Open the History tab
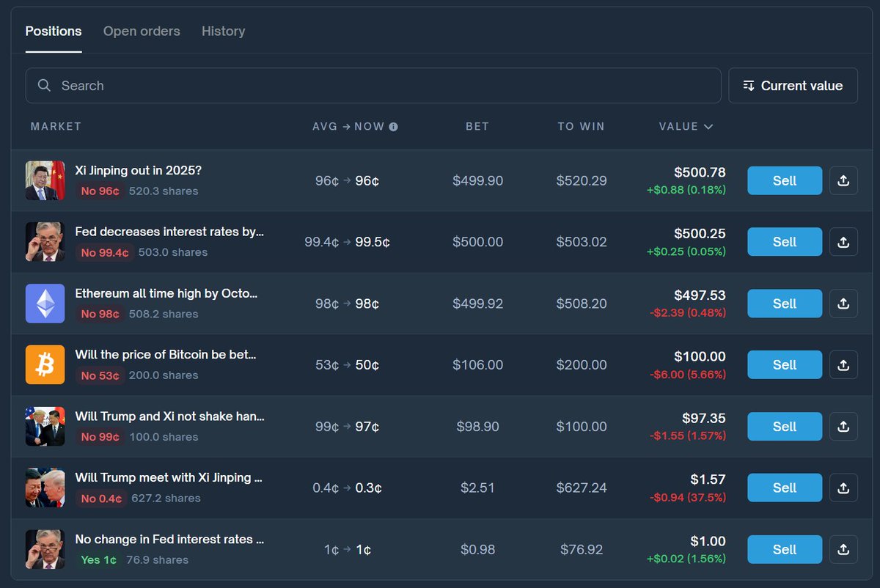This screenshot has height=588, width=880. [223, 32]
